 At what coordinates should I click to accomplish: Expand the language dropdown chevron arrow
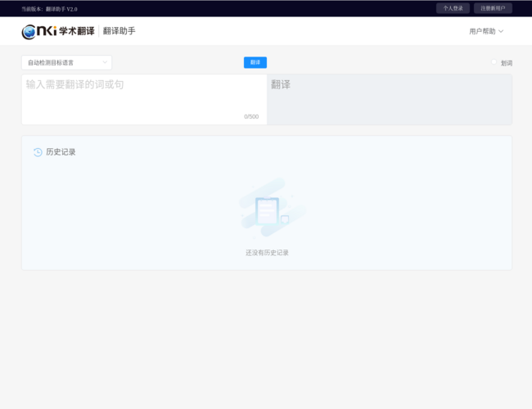(x=105, y=62)
